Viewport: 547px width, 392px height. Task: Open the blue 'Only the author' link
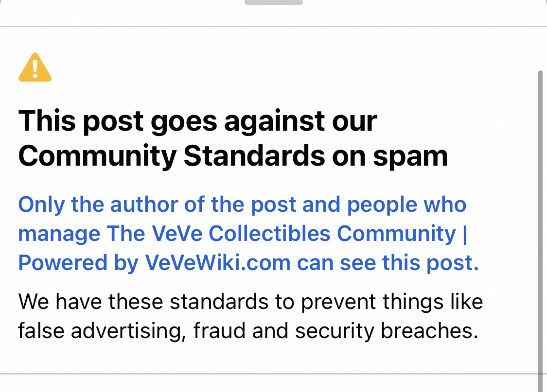(x=248, y=233)
